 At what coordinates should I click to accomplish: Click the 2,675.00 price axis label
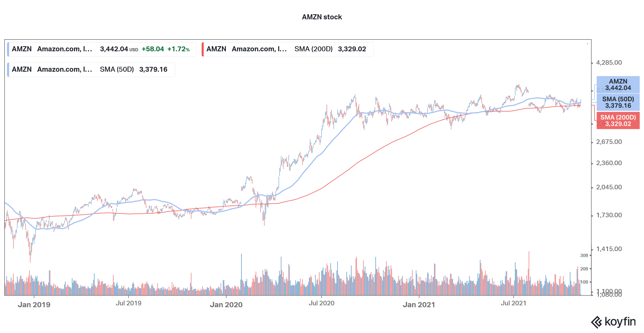click(x=609, y=142)
